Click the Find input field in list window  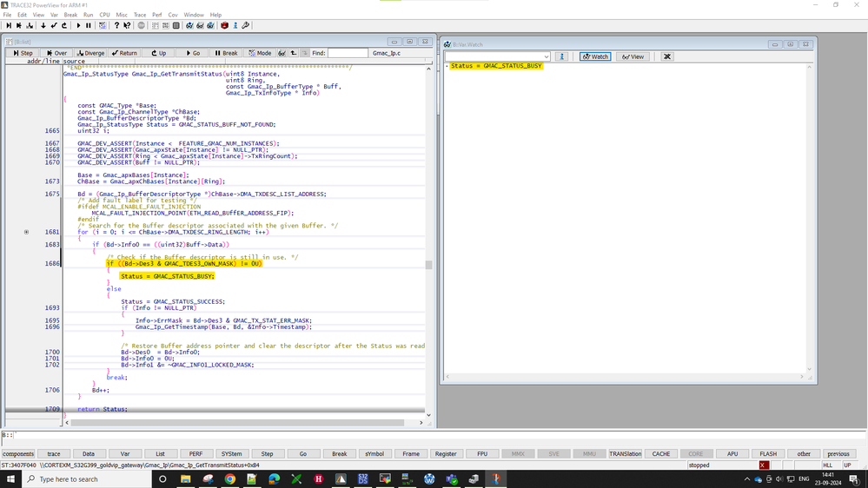tap(348, 53)
